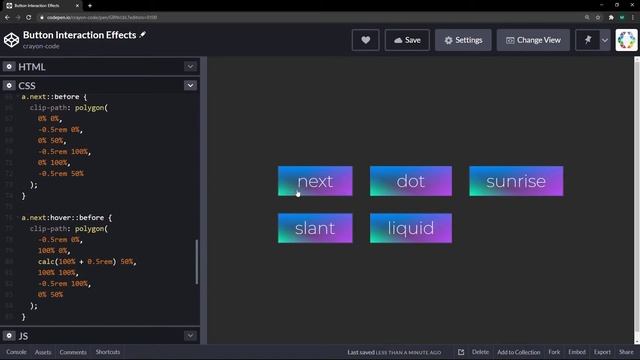The width and height of the screenshot is (640, 360).
Task: Open the CSS panel dropdown chevron
Action: (190, 85)
